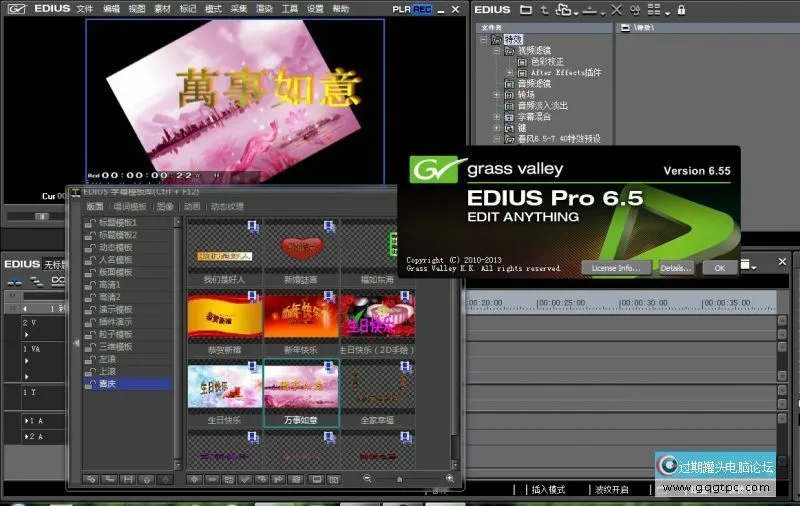The height and width of the screenshot is (506, 800).
Task: Click the move-up-folder icon in effects toolbar
Action: (544, 9)
